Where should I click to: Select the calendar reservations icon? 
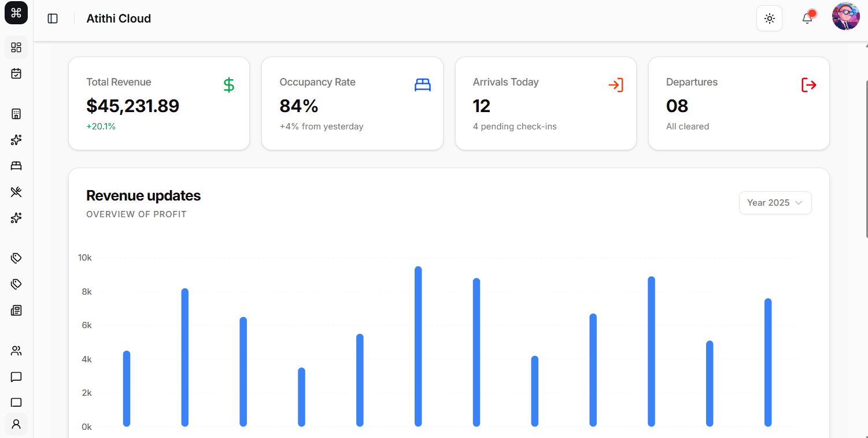[16, 73]
